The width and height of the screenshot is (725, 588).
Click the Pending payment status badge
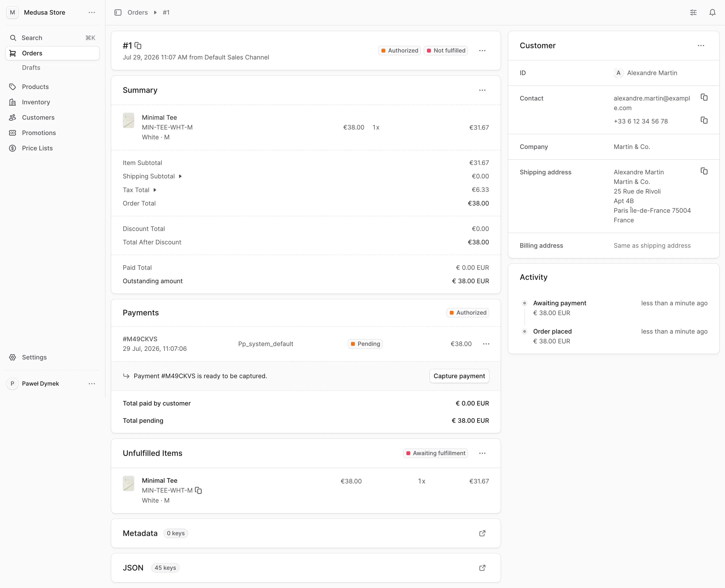(x=365, y=344)
